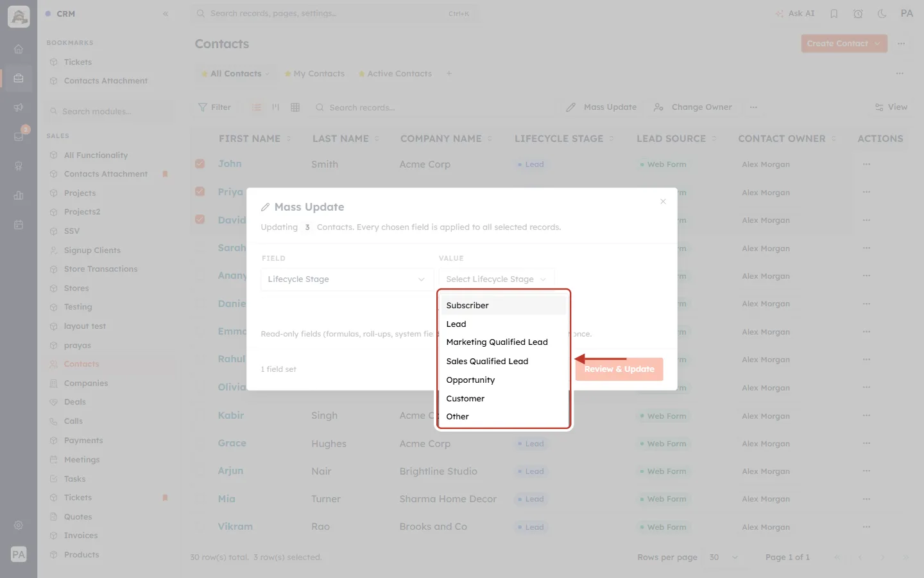This screenshot has height=578, width=924.
Task: Open row actions menu for Vikram Rao
Action: coord(867,527)
